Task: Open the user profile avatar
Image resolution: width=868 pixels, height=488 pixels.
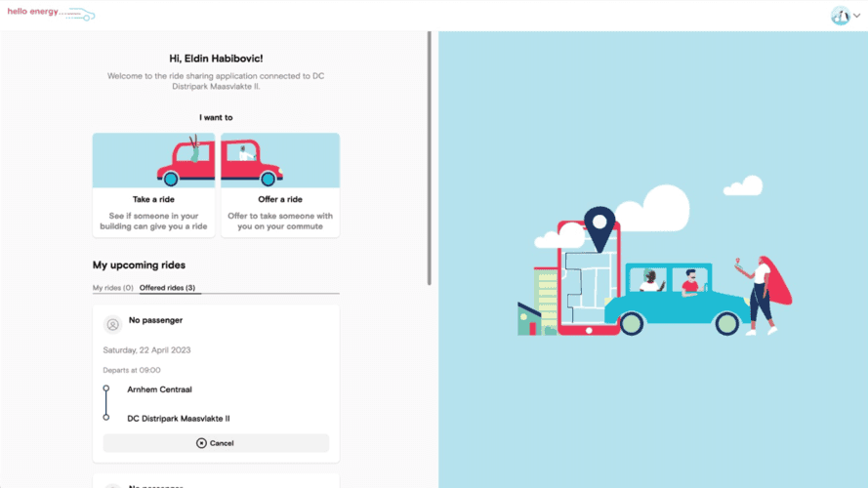Action: pos(840,16)
